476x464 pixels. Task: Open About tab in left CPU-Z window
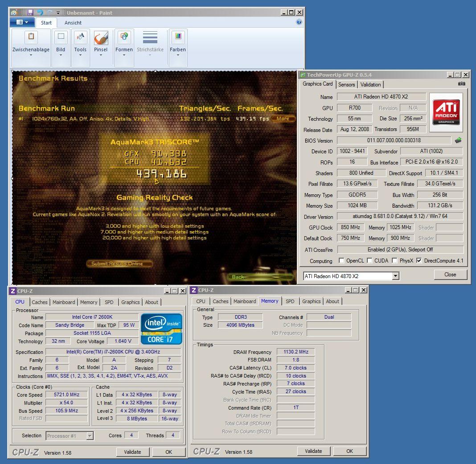pos(152,302)
